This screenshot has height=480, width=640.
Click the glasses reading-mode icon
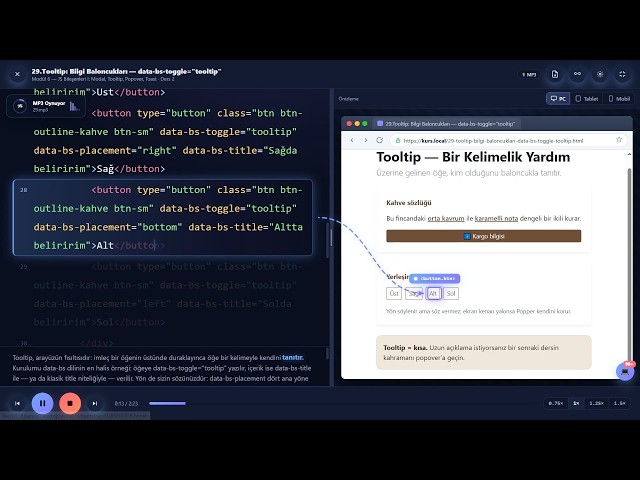pos(577,74)
